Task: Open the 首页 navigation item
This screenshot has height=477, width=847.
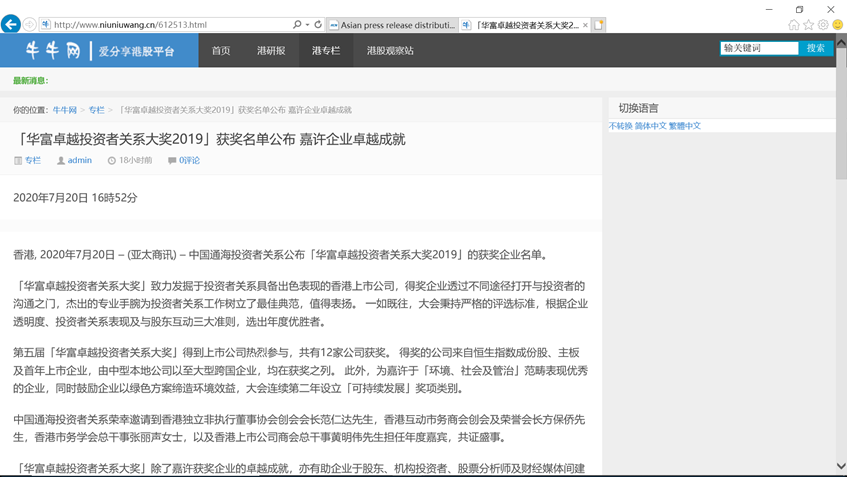Action: click(221, 50)
